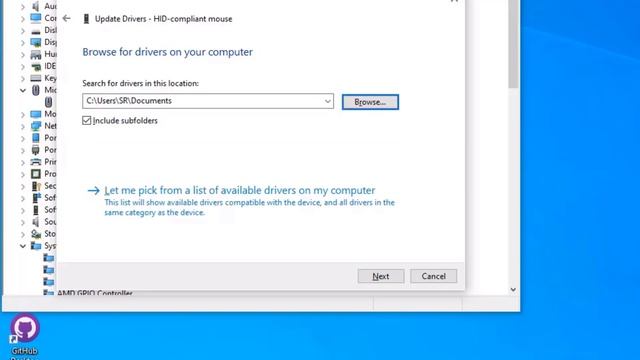640x360 pixels.
Task: Click the Cancel button
Action: pyautogui.click(x=433, y=276)
